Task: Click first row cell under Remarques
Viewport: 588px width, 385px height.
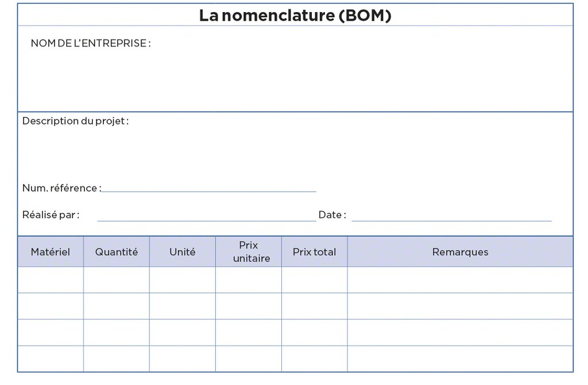Action: tap(460, 280)
